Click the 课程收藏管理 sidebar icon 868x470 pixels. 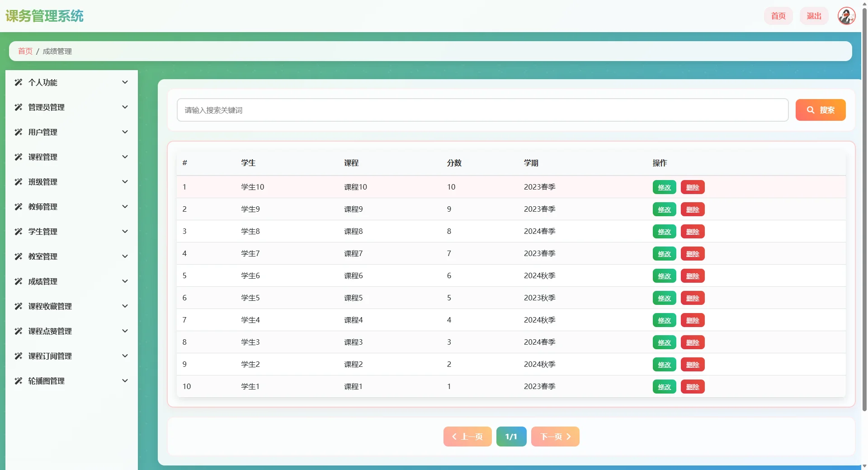(18, 306)
